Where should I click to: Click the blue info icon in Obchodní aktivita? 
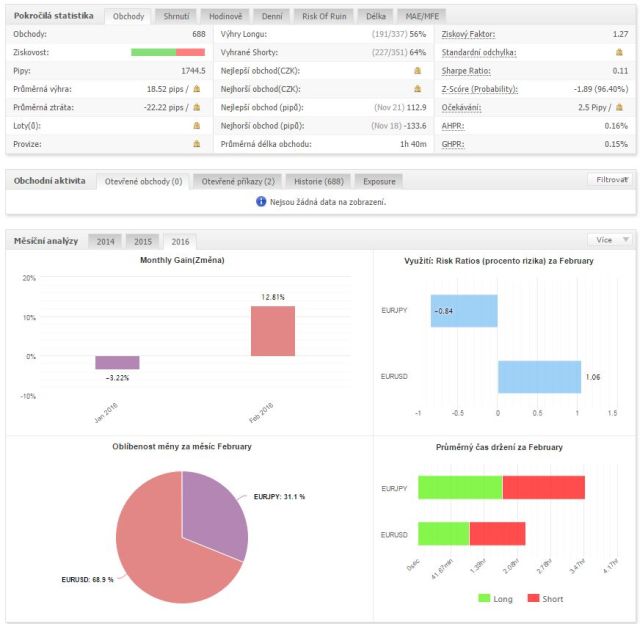pos(261,202)
